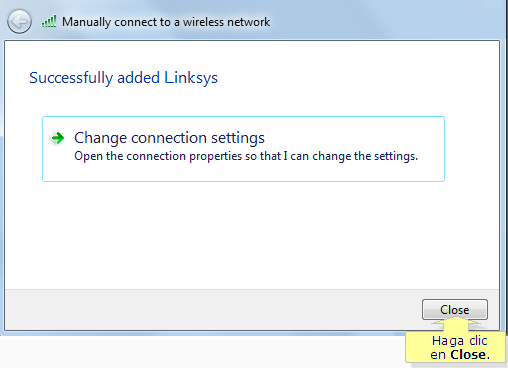Click the 'Successfully added Linksys' heading
The width and height of the screenshot is (508, 368).
pyautogui.click(x=123, y=78)
